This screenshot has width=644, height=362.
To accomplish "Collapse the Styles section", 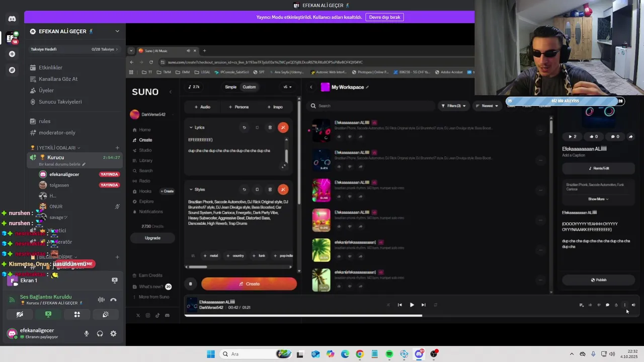I will [x=191, y=190].
